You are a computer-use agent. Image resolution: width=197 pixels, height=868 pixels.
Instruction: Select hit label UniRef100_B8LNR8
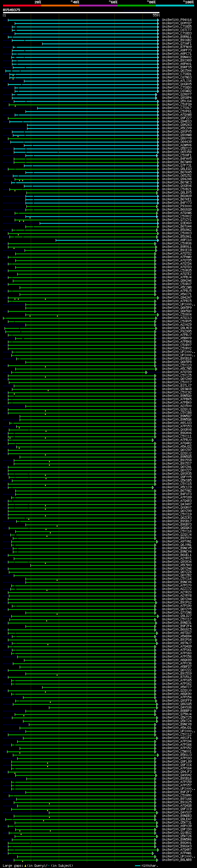click(x=177, y=860)
